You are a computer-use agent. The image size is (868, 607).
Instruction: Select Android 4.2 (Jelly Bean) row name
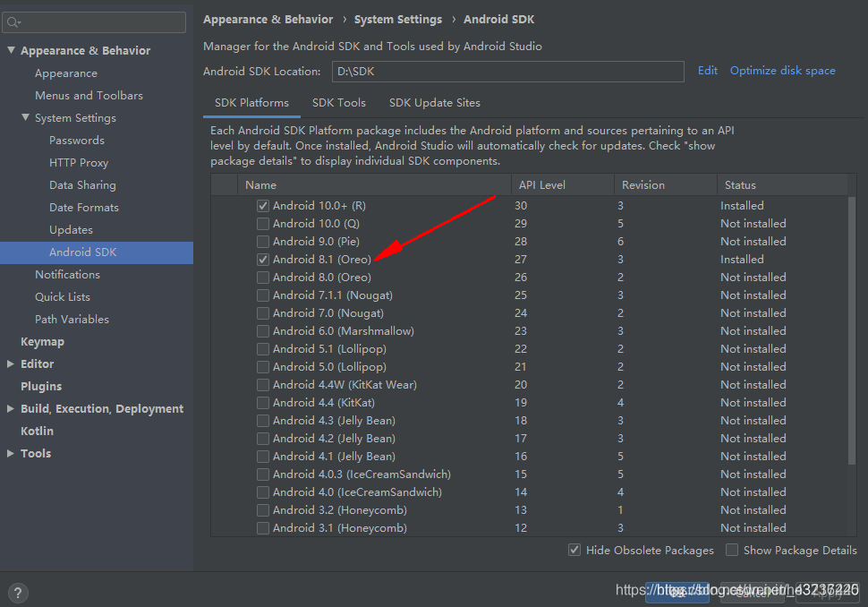click(334, 439)
